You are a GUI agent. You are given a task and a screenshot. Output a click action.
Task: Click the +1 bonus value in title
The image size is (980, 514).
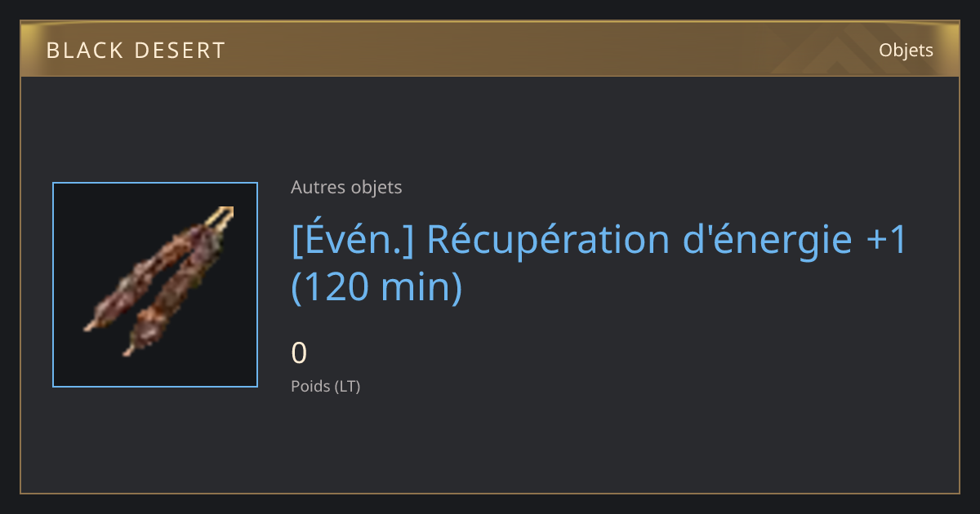pyautogui.click(x=886, y=241)
